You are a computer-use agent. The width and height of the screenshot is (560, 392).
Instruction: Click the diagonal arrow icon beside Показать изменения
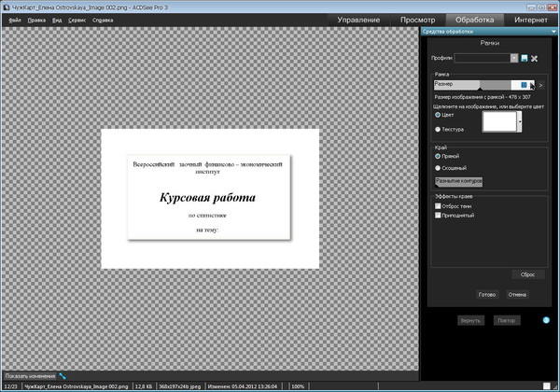63,376
